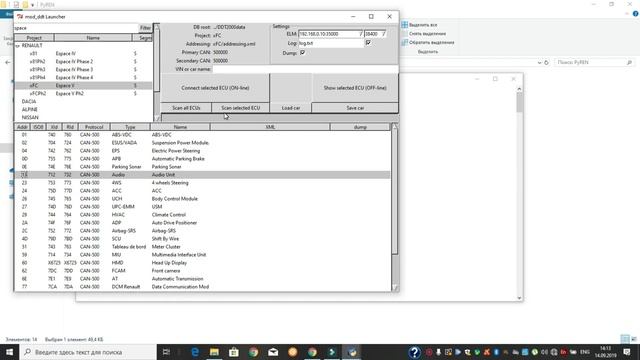This screenshot has width=640, height=360.
Task: Refresh the Explorer address bar
Action: coord(547,62)
